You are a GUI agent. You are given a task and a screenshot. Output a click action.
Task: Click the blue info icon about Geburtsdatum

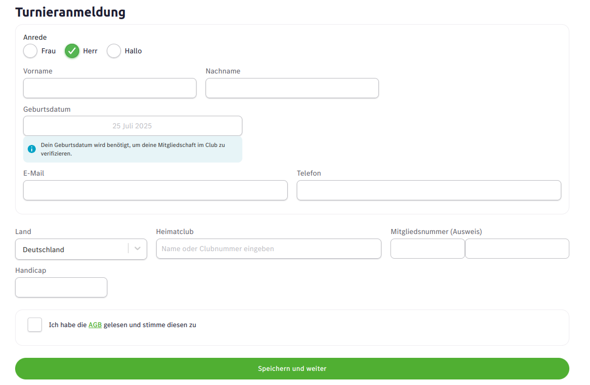pos(32,149)
